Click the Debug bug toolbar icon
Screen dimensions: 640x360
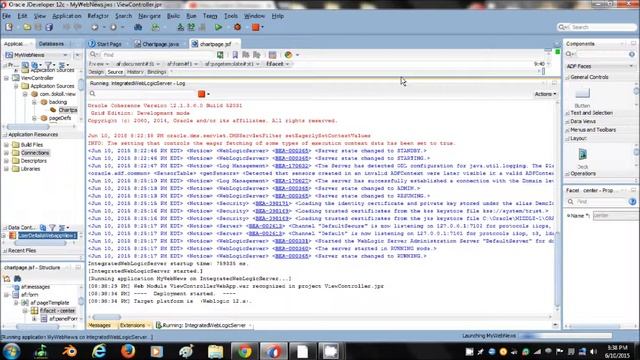tap(237, 27)
